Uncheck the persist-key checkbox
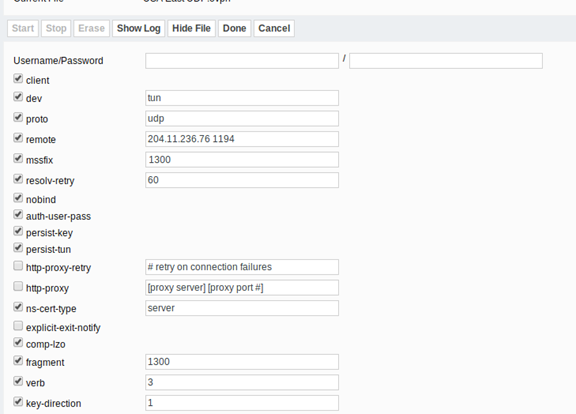This screenshot has width=576, height=414. click(18, 231)
